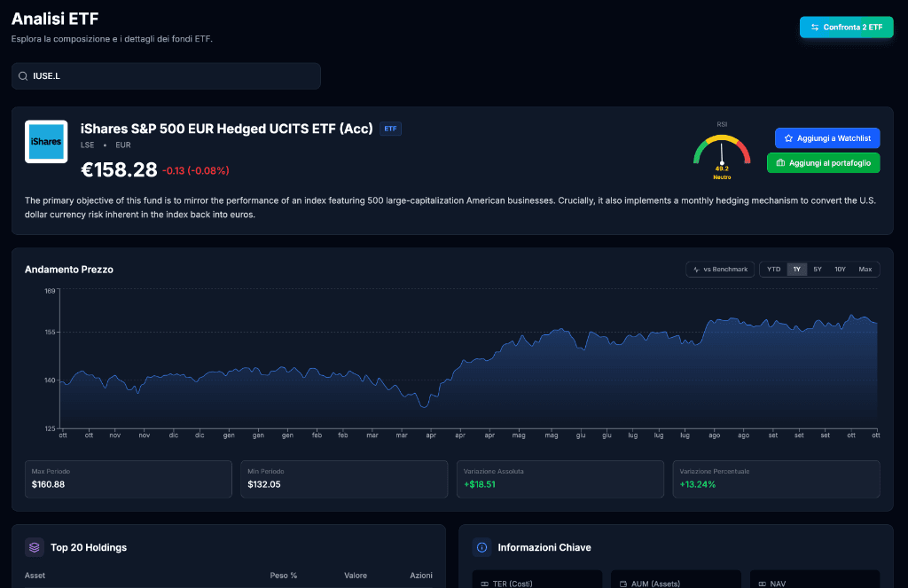Image resolution: width=908 pixels, height=588 pixels.
Task: Click the Top 20 Holdings heading
Action: pyautogui.click(x=89, y=547)
